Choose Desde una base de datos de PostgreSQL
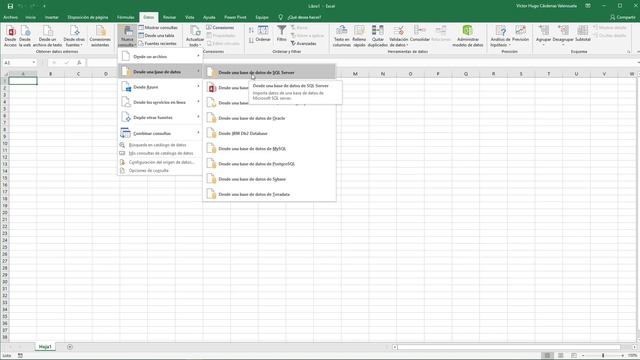 (269, 164)
